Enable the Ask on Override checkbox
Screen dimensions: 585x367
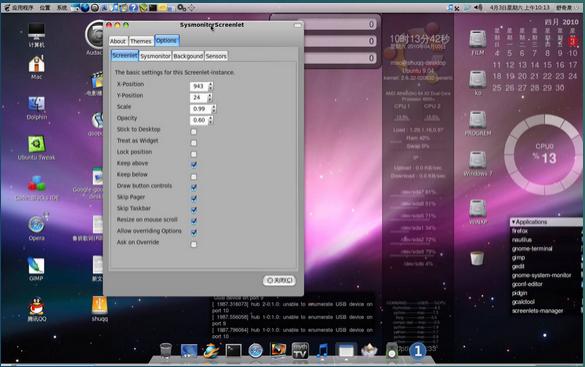[194, 244]
